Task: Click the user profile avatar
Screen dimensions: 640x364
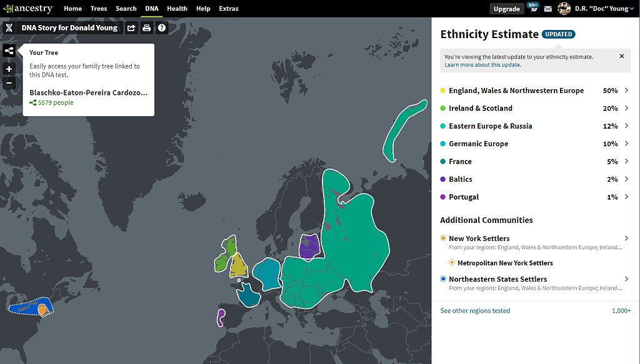Action: click(564, 9)
